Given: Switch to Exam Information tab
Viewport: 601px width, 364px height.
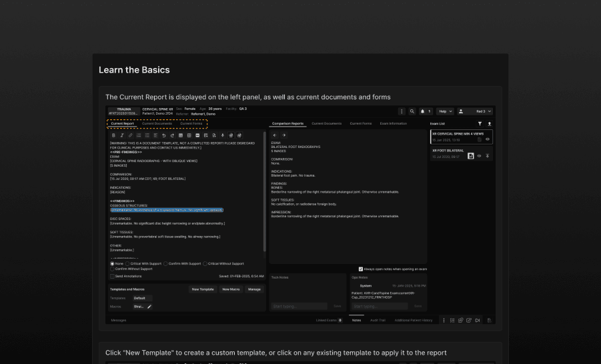Looking at the screenshot, I should tap(393, 123).
